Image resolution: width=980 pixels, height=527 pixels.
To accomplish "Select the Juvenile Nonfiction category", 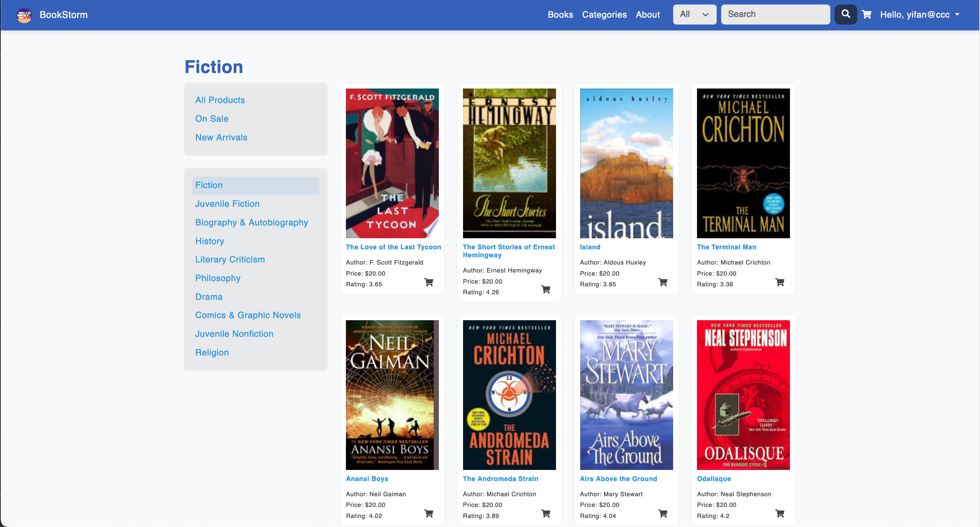I will (x=234, y=334).
